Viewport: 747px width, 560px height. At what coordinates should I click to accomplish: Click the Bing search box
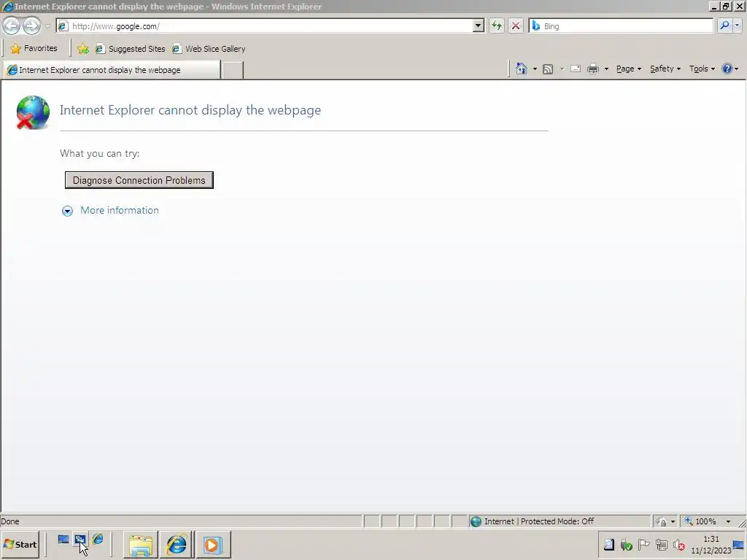pos(620,26)
